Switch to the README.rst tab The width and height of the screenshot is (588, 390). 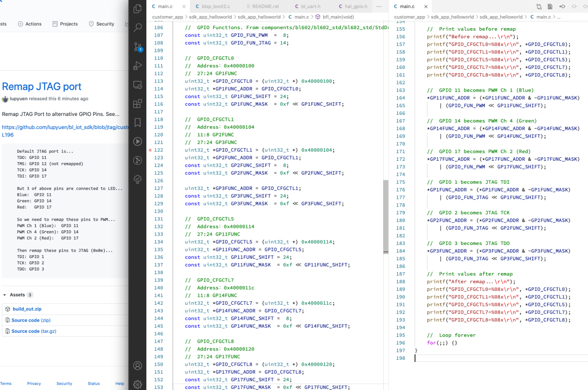[x=265, y=6]
